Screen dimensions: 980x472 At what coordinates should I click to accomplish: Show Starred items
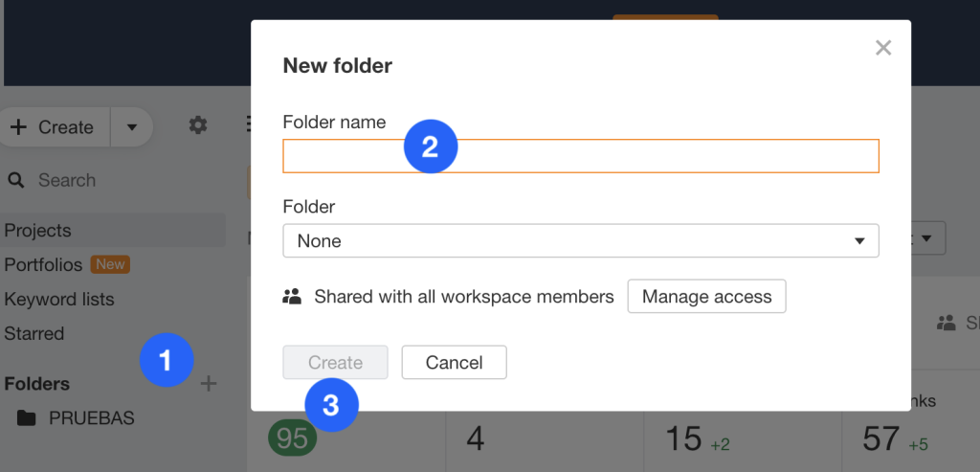pyautogui.click(x=34, y=333)
